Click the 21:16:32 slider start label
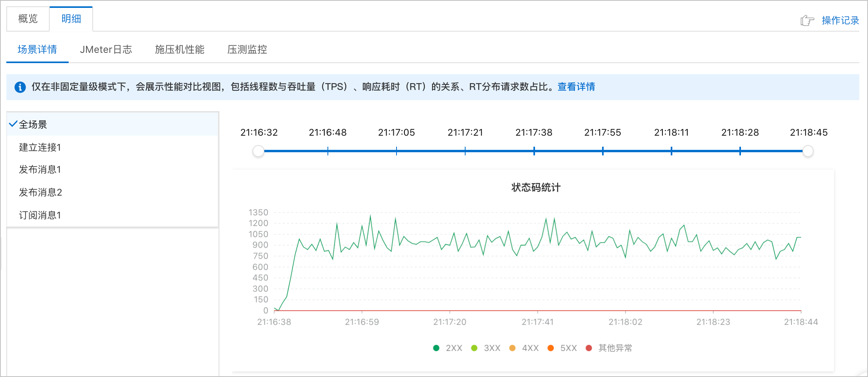 tap(259, 133)
